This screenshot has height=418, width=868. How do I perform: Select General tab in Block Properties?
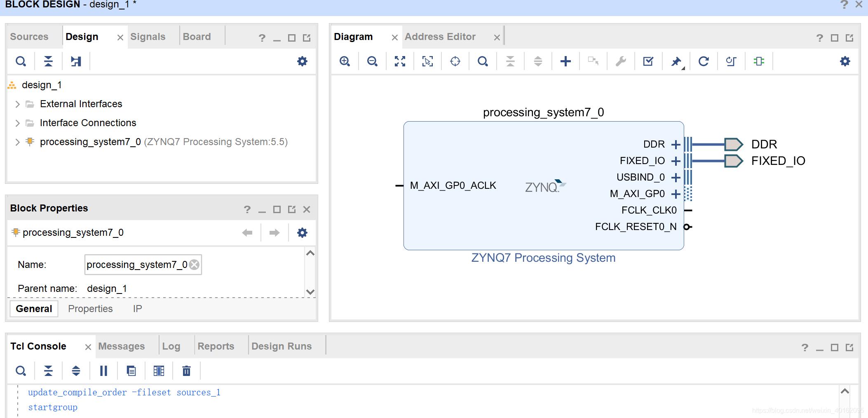(x=34, y=309)
